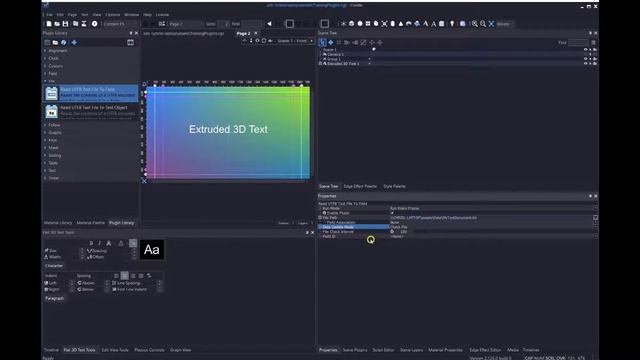640x360 pixels.
Task: Switch to the Edge Effect Palette tab
Action: [x=360, y=186]
